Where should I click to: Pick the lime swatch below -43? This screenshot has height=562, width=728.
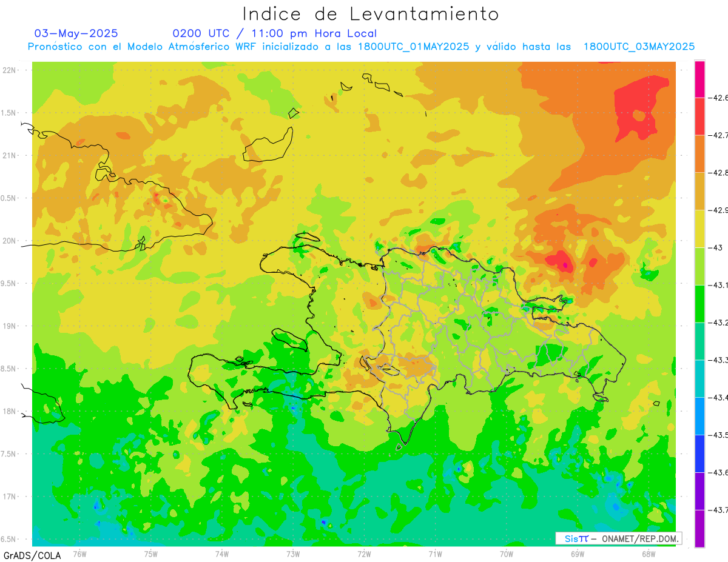click(x=699, y=266)
